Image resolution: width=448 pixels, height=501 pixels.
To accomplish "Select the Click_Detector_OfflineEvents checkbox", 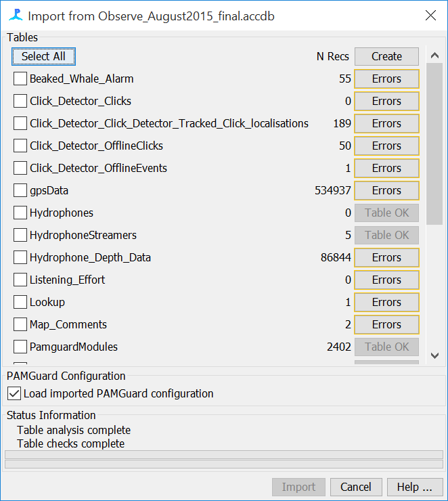I will point(20,168).
